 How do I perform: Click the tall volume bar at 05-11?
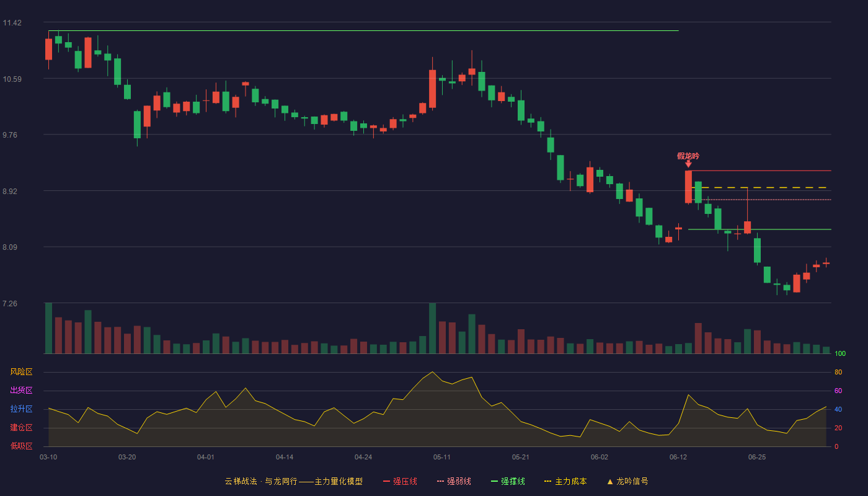432,328
